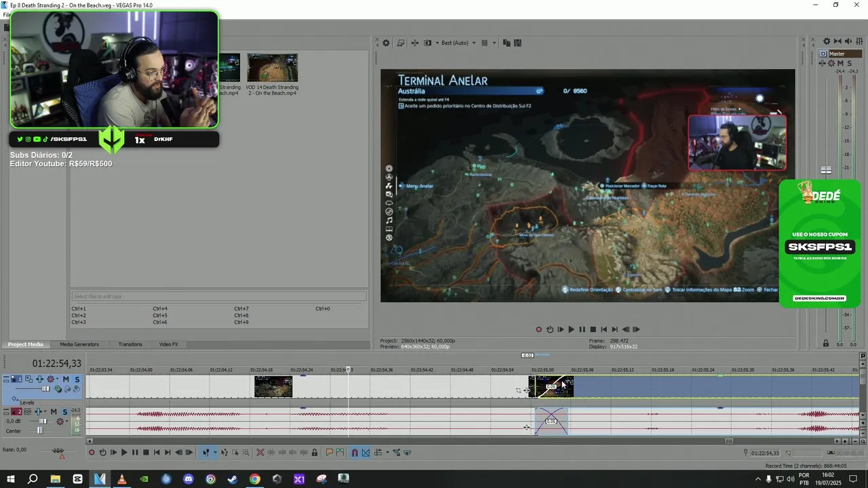The image size is (868, 488).
Task: Toggle Enable Snapping magnet icon
Action: 354,453
